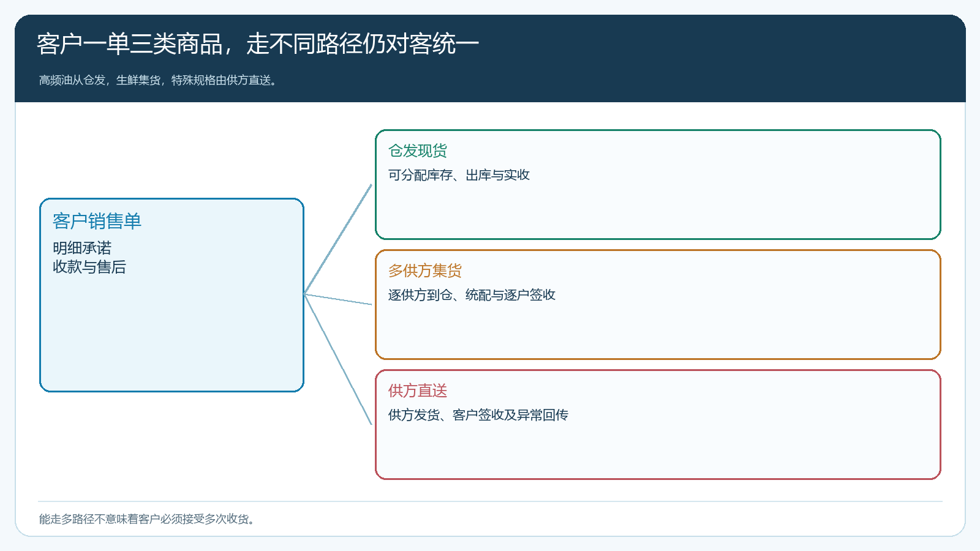Select the 多供方集货 card heading

[425, 271]
